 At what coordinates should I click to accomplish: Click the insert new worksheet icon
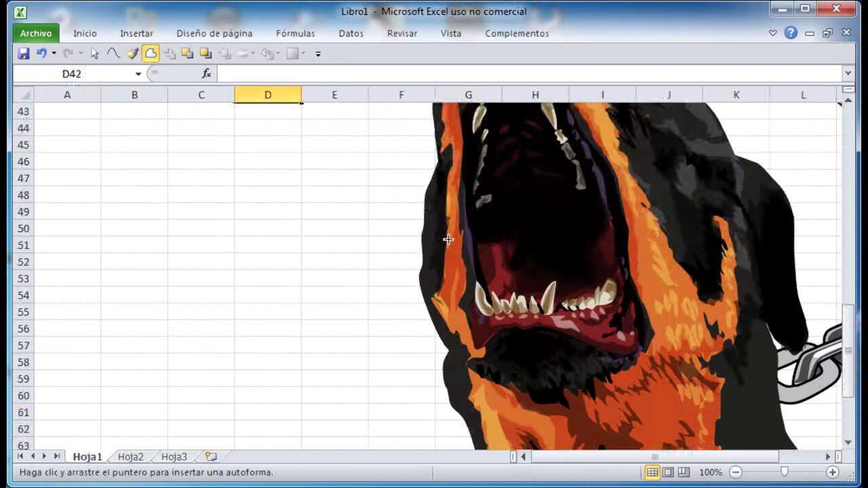(211, 457)
